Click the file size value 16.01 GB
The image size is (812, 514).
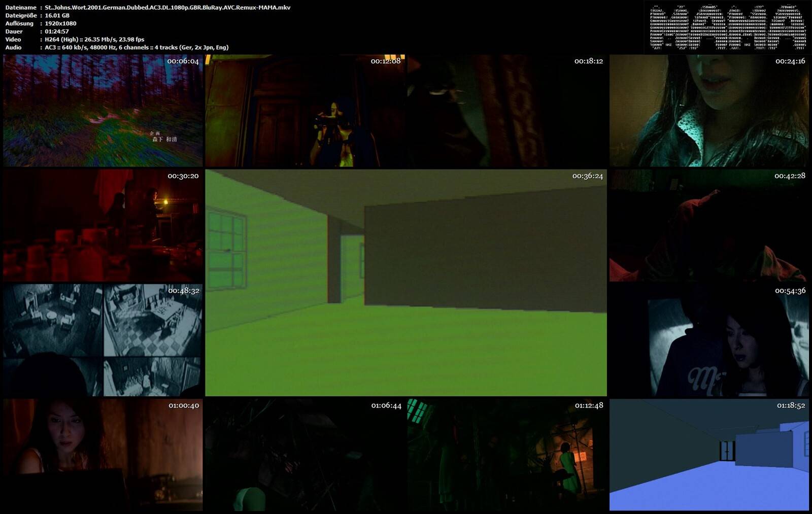click(57, 16)
